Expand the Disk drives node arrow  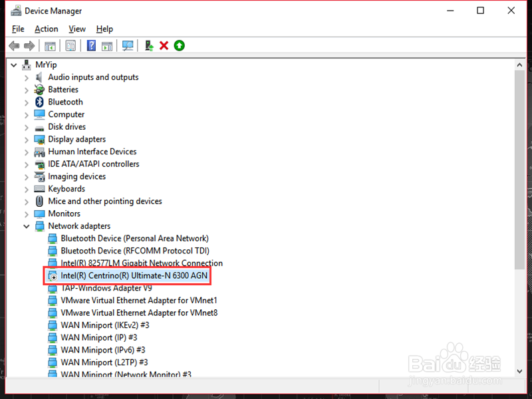tap(27, 127)
